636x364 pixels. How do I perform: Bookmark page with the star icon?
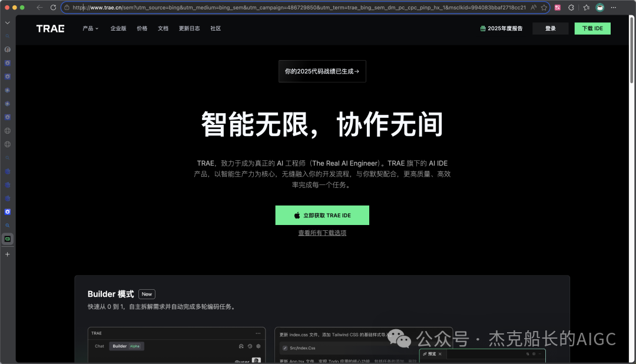(544, 7)
